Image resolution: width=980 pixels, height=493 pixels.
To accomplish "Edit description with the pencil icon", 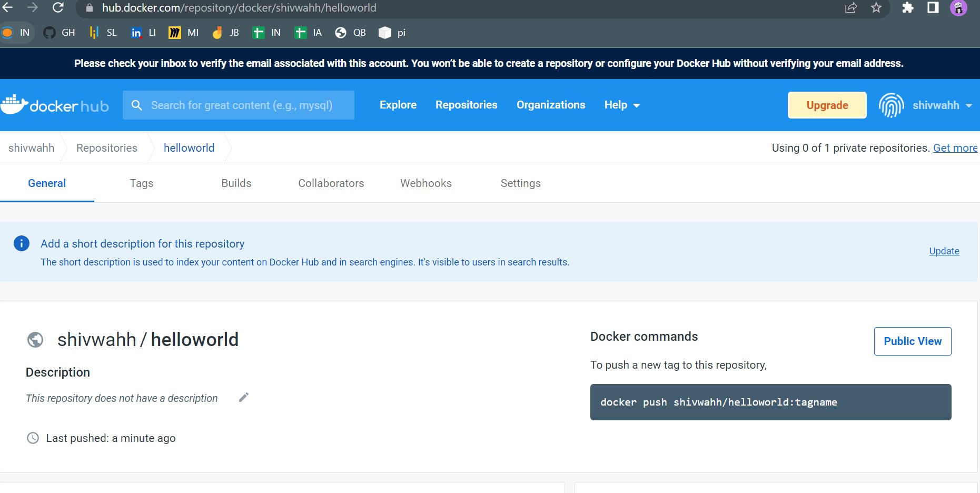I will (x=243, y=398).
